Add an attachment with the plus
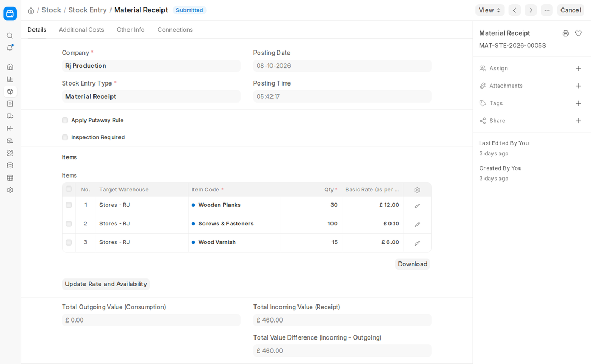Viewport: 595px width, 364px height. 579,86
